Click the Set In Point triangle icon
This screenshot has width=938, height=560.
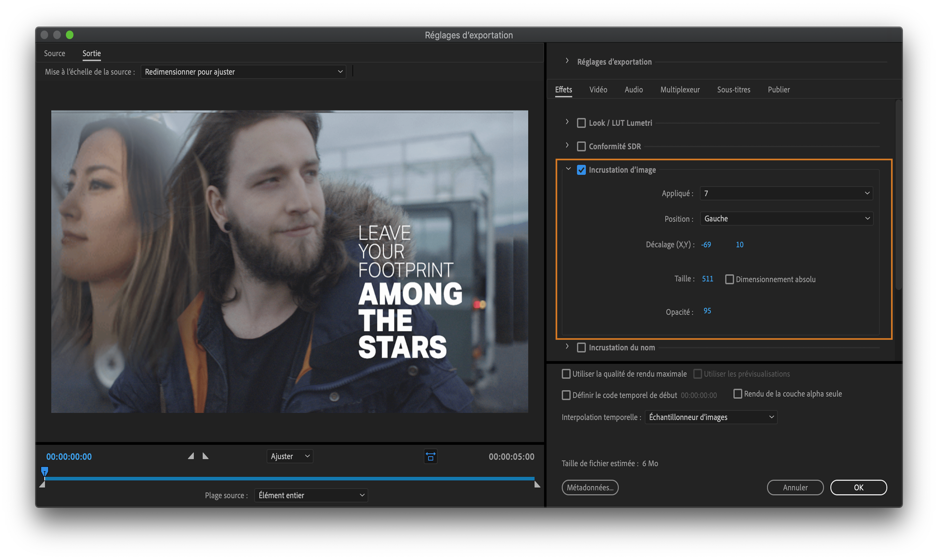[191, 456]
